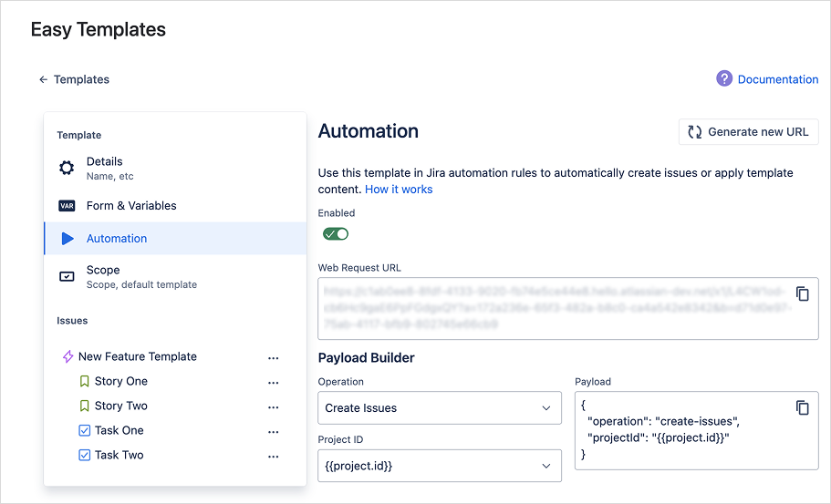This screenshot has height=504, width=831.
Task: Open the How it works link
Action: point(399,190)
